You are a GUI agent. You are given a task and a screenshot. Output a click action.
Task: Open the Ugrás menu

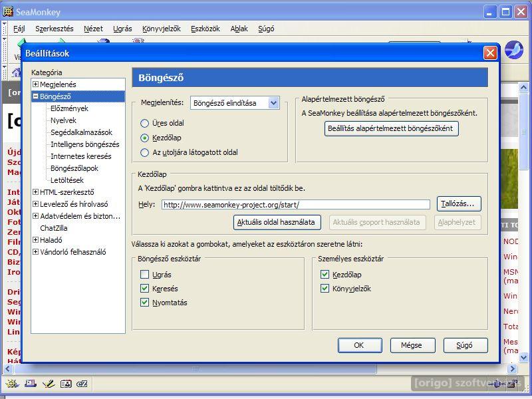(x=122, y=29)
